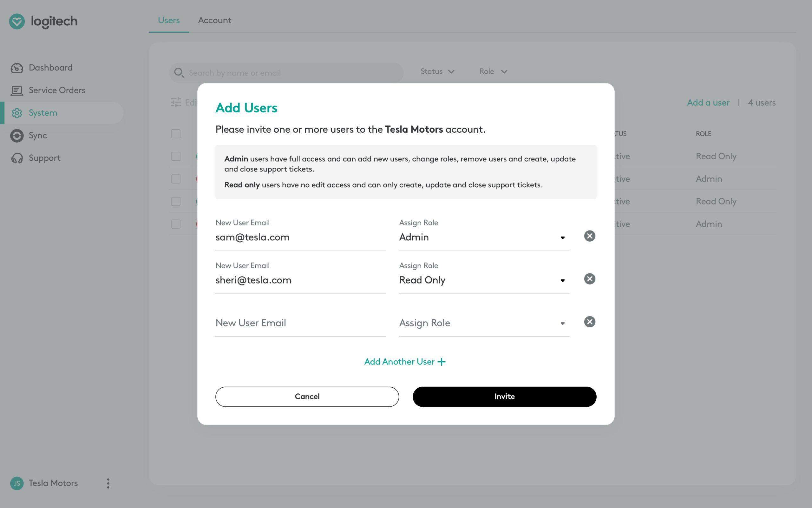
Task: Click the Invite button
Action: (504, 397)
